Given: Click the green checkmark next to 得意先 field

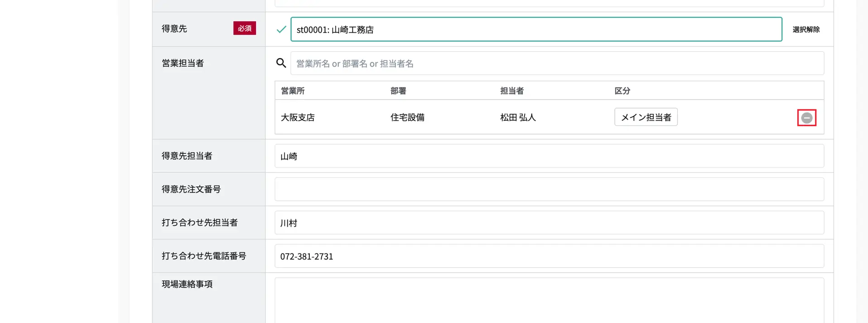Looking at the screenshot, I should click(x=281, y=29).
